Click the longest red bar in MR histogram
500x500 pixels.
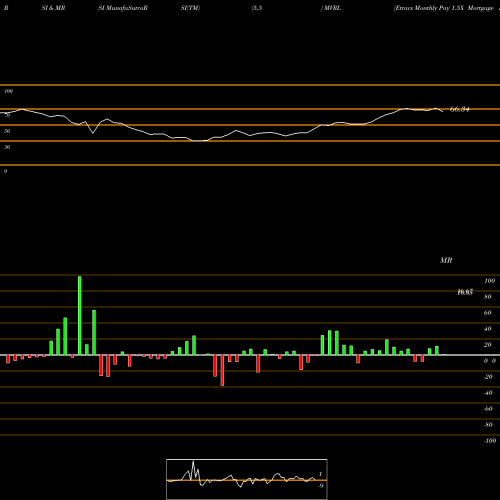click(x=222, y=370)
